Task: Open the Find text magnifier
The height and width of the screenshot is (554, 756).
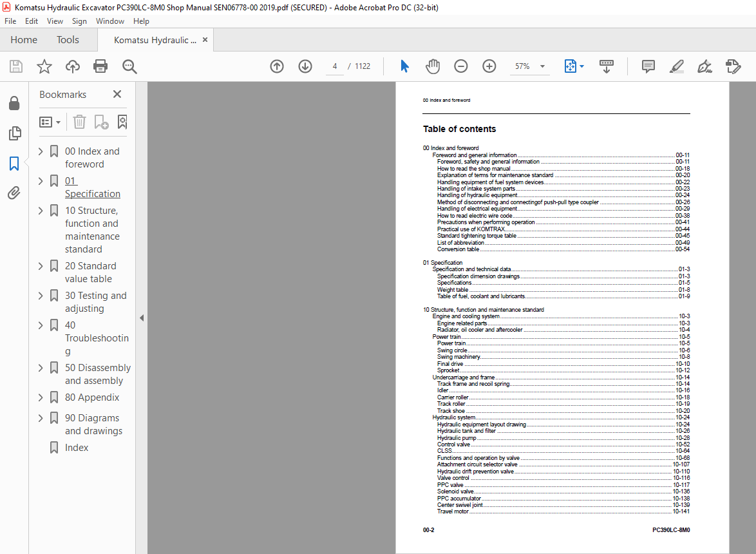Action: [129, 66]
